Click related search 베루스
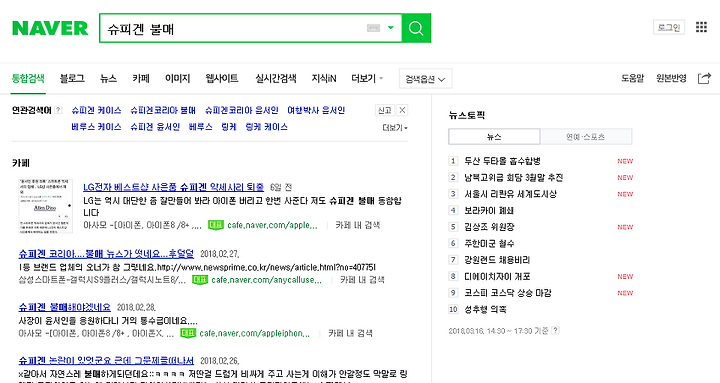720x383 pixels. (x=201, y=127)
